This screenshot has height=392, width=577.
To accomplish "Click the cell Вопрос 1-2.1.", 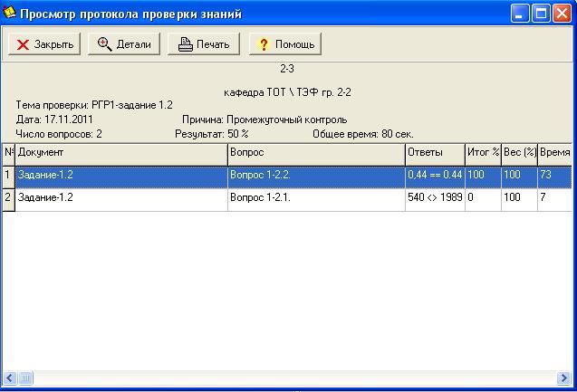I will [x=316, y=200].
